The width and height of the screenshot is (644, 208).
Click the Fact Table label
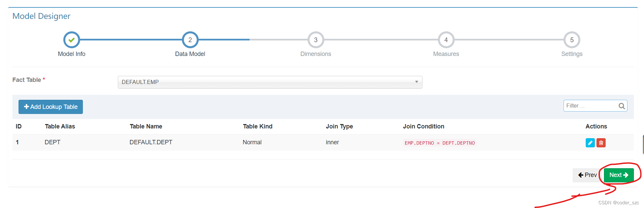click(27, 80)
